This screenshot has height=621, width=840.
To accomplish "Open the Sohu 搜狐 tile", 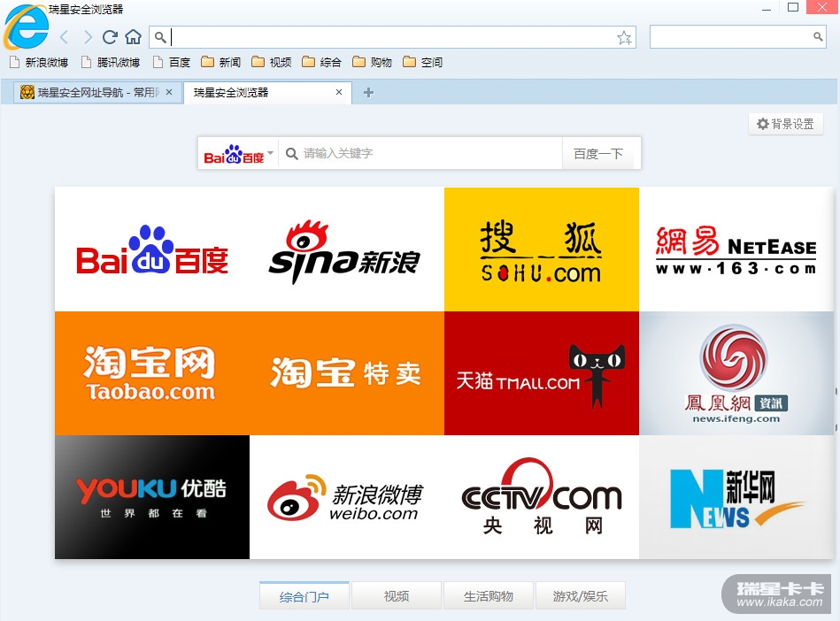I will coord(542,249).
